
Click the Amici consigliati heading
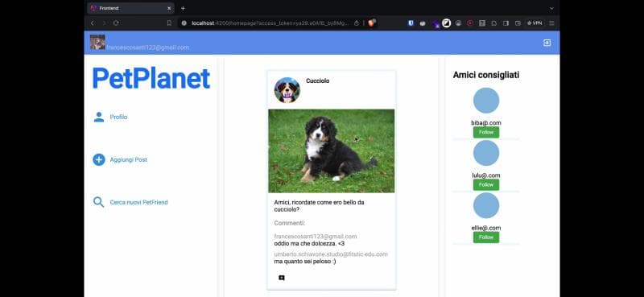pyautogui.click(x=486, y=75)
